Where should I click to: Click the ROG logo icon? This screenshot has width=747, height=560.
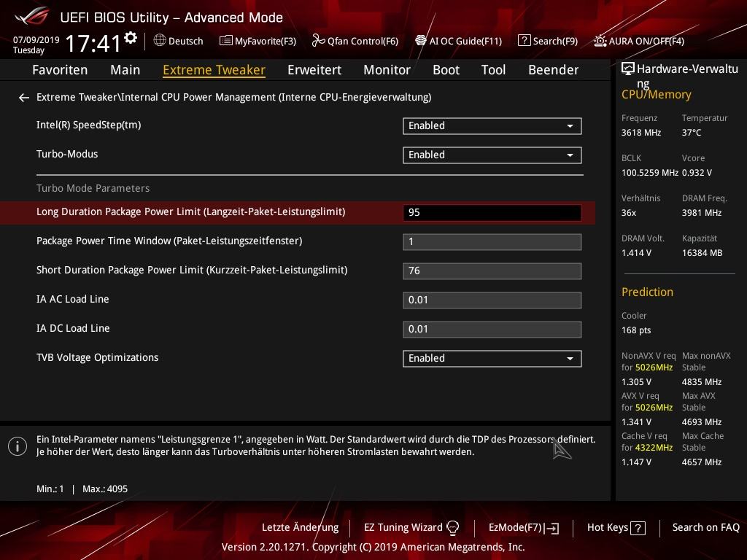coord(31,16)
